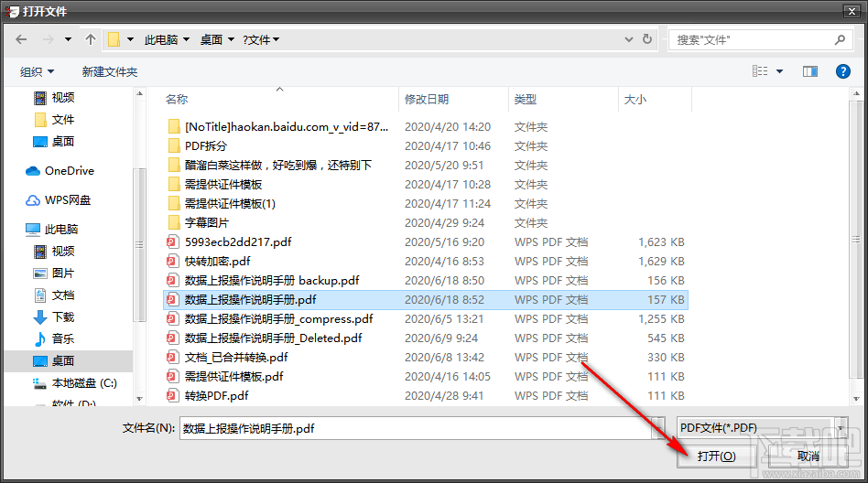Select 数据上报操作说明手册 backup.pdf icon
The height and width of the screenshot is (483, 868).
coord(173,281)
